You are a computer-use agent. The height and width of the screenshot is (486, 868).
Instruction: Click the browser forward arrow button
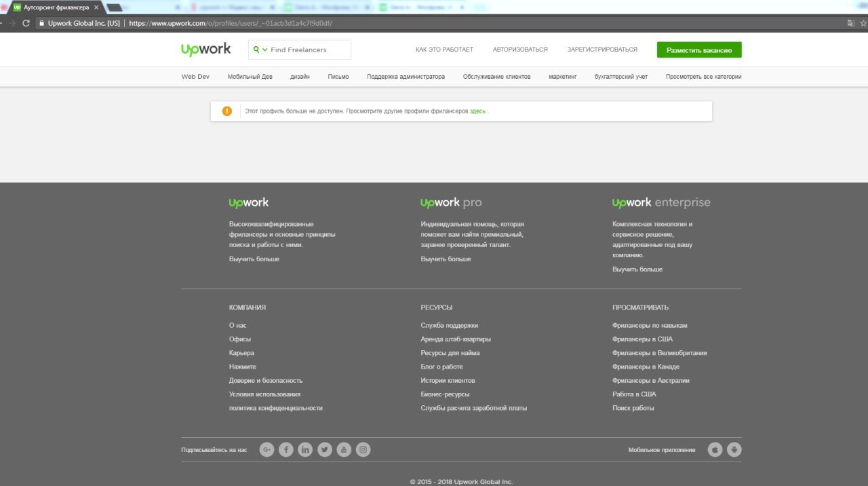[12, 23]
